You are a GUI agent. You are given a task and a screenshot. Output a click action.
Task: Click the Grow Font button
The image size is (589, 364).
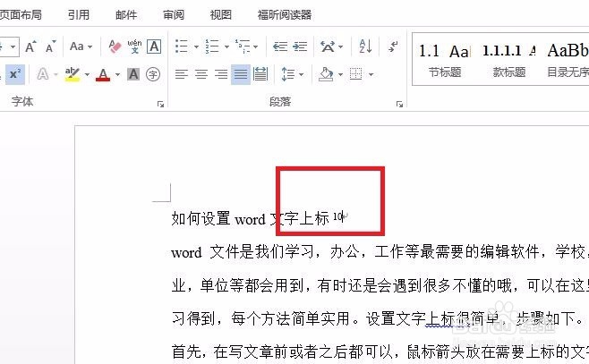(x=30, y=47)
